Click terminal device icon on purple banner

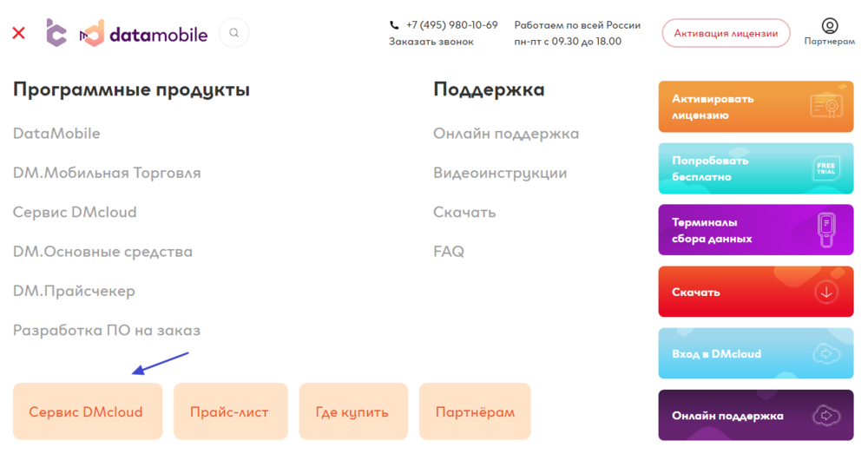click(826, 230)
